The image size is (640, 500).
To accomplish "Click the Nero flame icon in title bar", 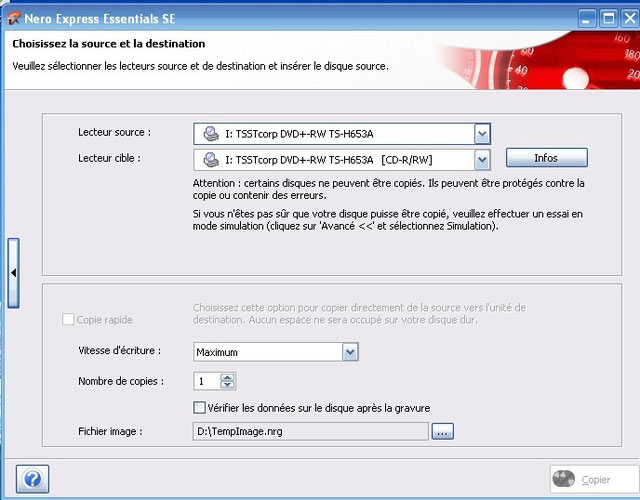I will point(13,18).
